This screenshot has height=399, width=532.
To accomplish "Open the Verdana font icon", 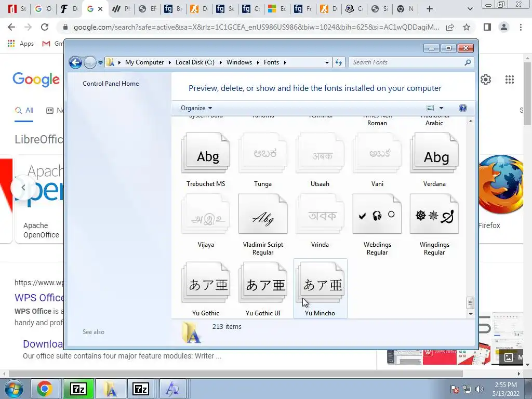I will tap(434, 153).
